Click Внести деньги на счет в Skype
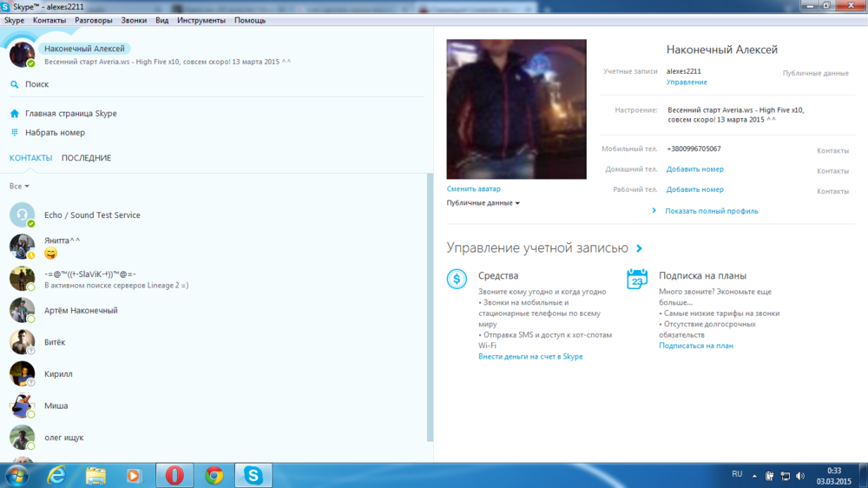This screenshot has height=488, width=868. click(530, 357)
